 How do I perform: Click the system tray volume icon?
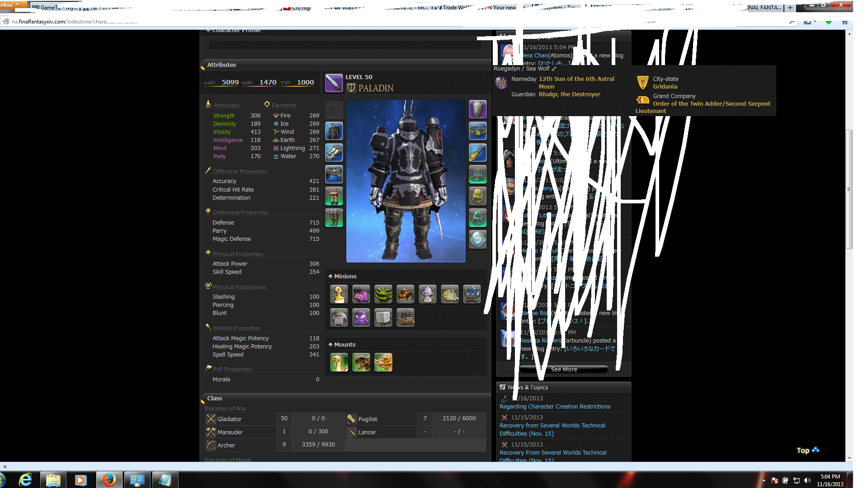(x=807, y=480)
